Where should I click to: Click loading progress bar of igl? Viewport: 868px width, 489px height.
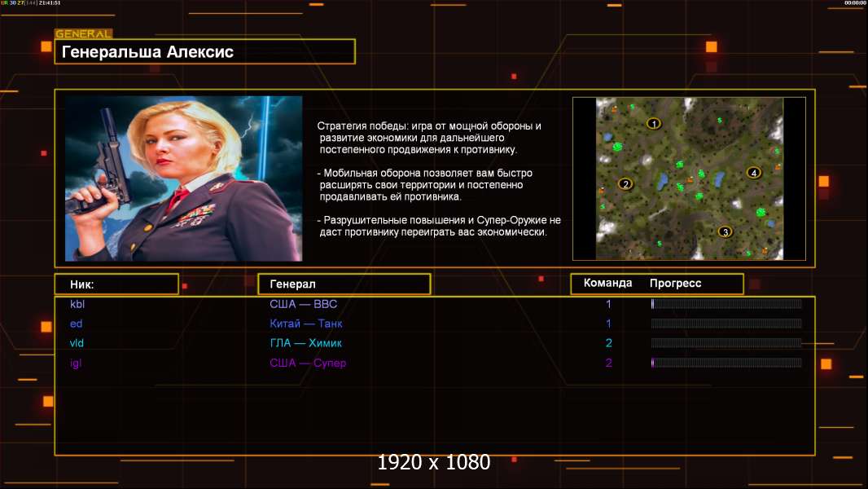(726, 363)
